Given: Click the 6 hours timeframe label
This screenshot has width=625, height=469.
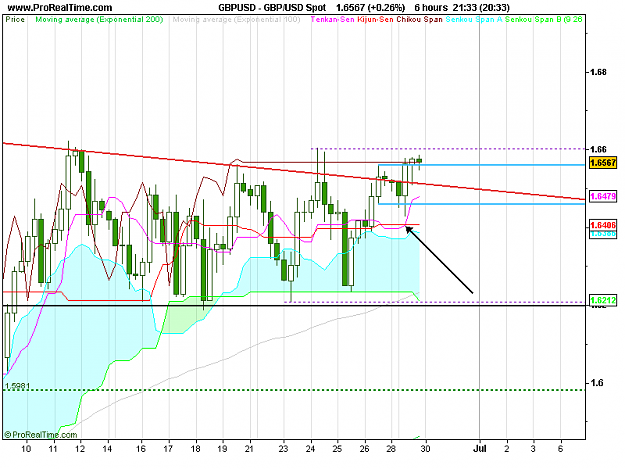Looking at the screenshot, I should click(431, 8).
